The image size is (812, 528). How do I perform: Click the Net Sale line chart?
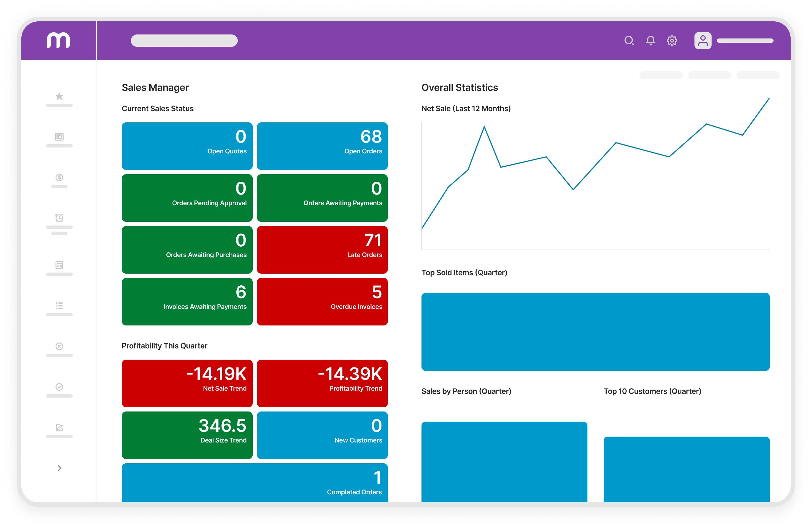(x=595, y=174)
